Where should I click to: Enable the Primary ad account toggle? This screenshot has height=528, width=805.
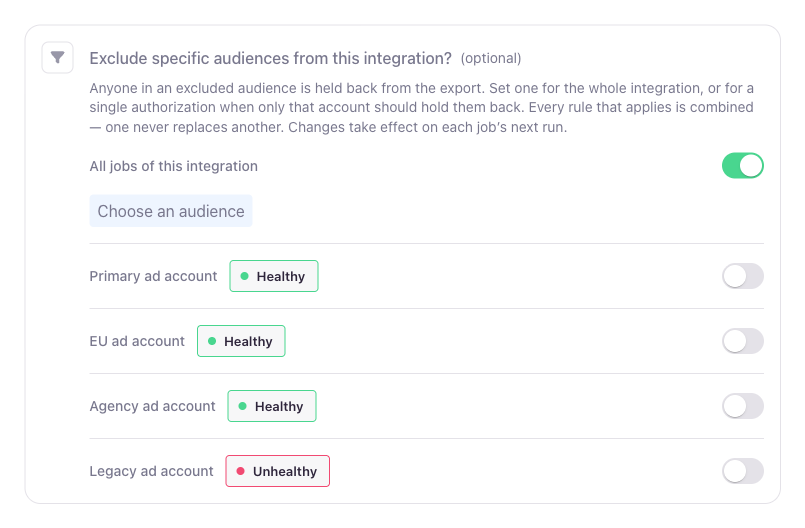pyautogui.click(x=742, y=276)
